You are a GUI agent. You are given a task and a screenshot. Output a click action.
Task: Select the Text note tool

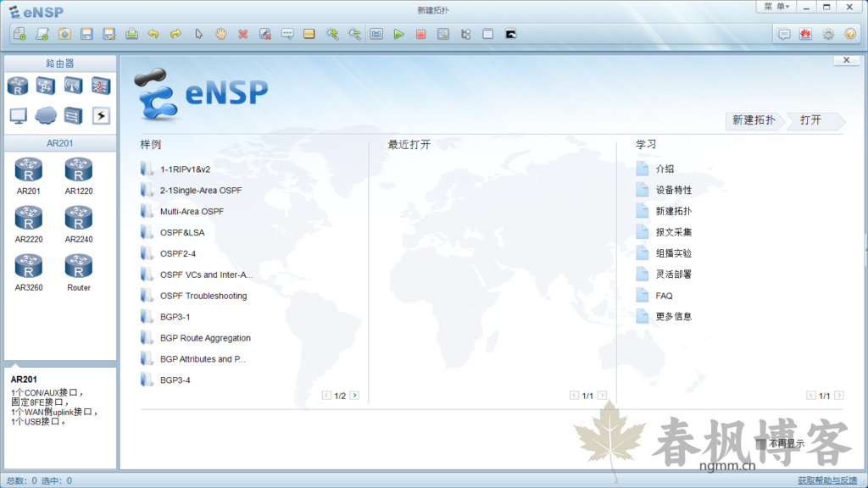287,34
